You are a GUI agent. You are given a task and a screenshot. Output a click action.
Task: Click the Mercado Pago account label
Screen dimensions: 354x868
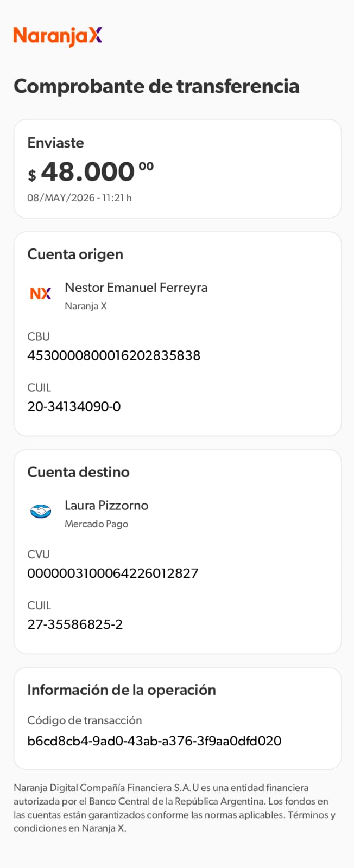click(x=96, y=524)
